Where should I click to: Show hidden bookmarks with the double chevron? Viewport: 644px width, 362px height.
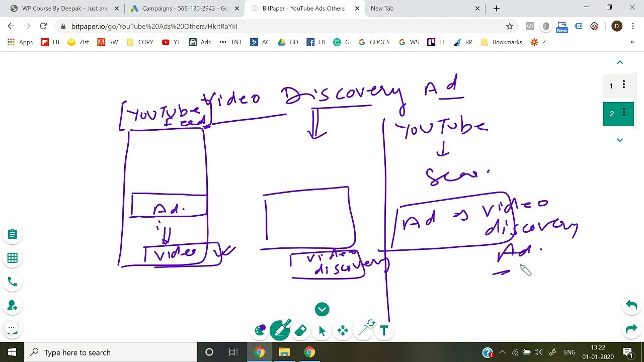(x=632, y=42)
